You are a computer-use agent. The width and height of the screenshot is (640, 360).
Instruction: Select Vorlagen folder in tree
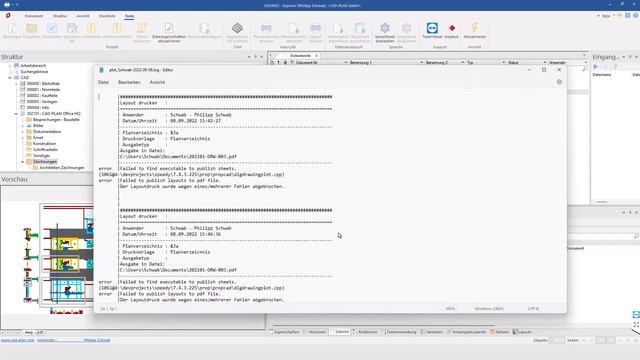tap(42, 102)
